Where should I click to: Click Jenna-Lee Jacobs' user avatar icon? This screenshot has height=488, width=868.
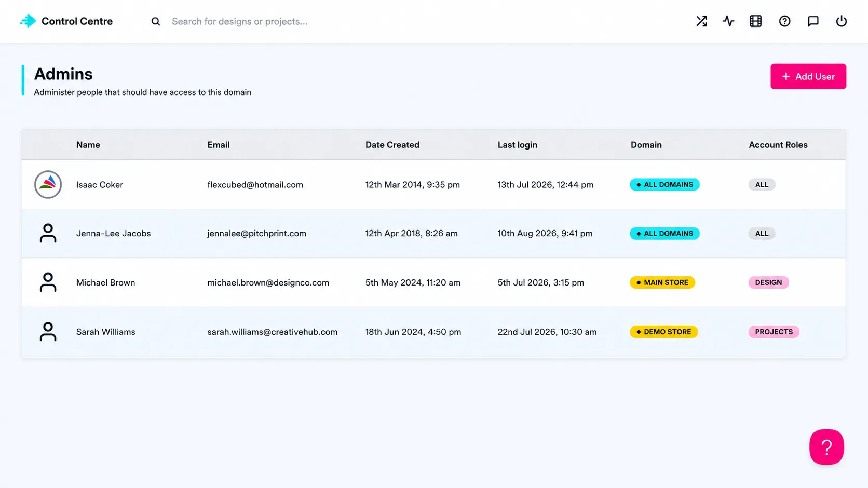[x=48, y=233]
